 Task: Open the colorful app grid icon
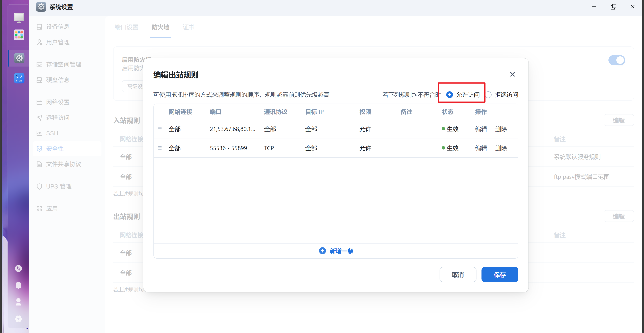pyautogui.click(x=19, y=35)
